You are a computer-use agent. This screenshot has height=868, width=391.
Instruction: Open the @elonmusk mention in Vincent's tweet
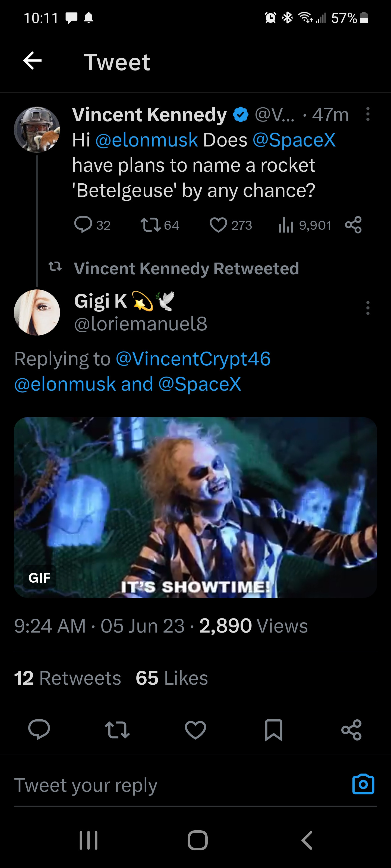click(146, 140)
